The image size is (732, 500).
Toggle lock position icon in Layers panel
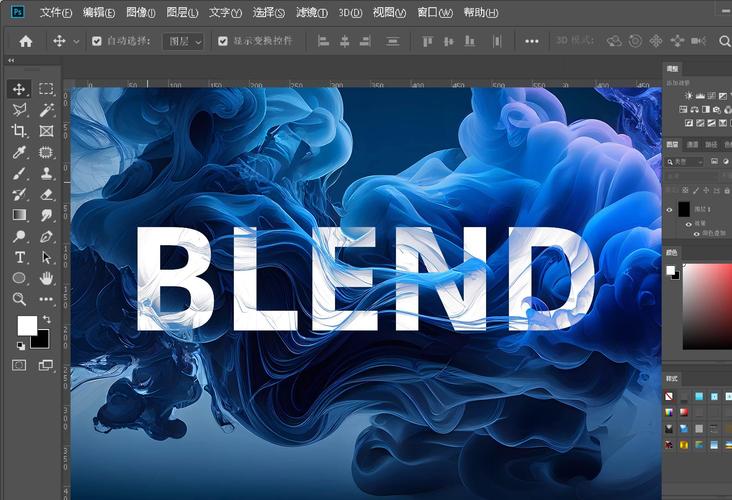[x=706, y=190]
